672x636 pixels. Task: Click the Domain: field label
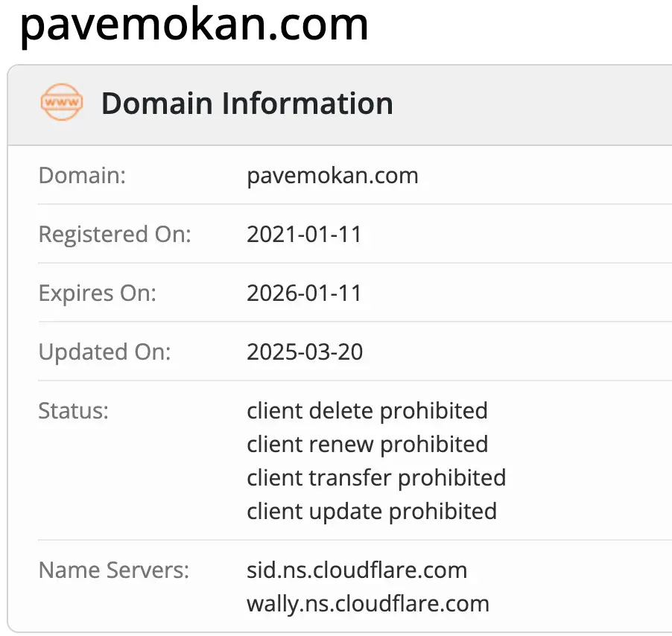82,176
